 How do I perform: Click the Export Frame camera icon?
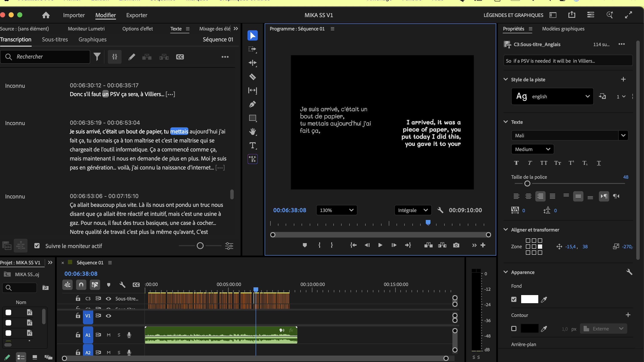coord(456,245)
